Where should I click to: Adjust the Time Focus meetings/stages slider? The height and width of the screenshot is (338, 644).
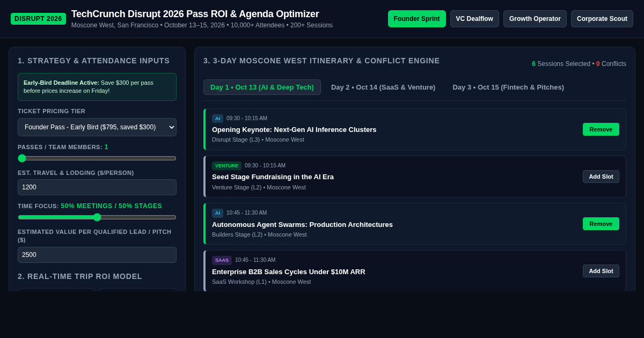97,217
